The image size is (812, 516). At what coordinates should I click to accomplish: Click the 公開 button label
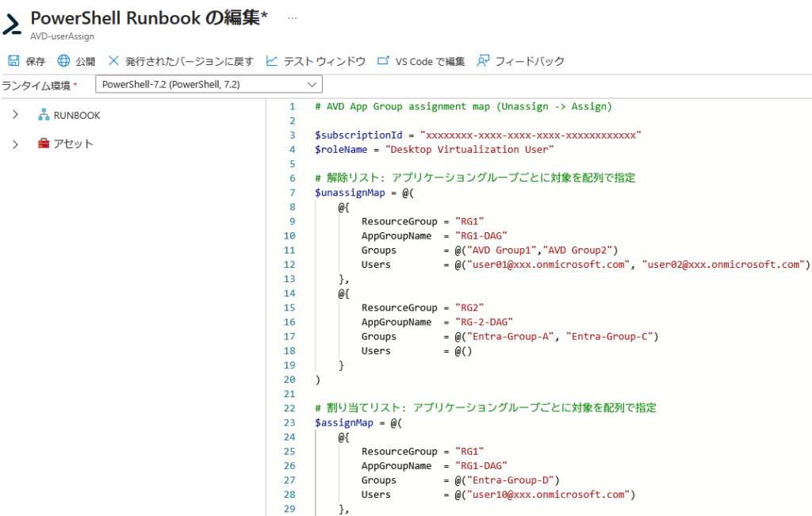(x=85, y=62)
